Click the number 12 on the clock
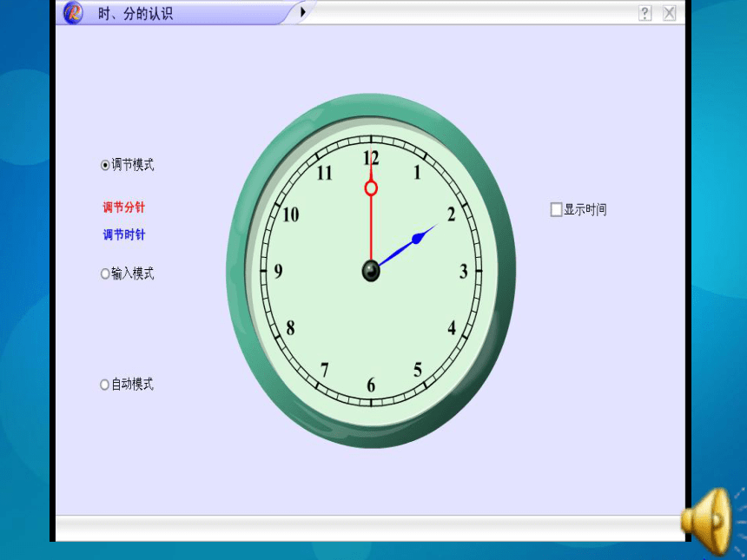The height and width of the screenshot is (560, 747). click(x=371, y=158)
